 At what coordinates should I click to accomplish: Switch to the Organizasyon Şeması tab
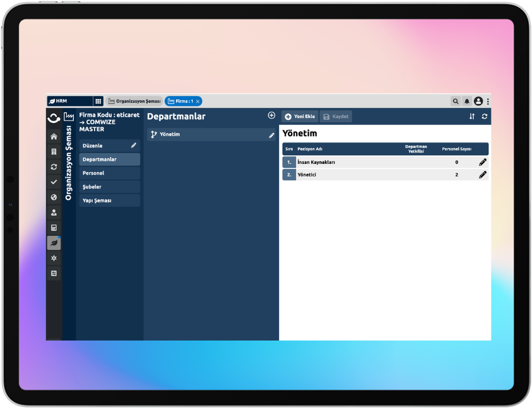coord(134,101)
